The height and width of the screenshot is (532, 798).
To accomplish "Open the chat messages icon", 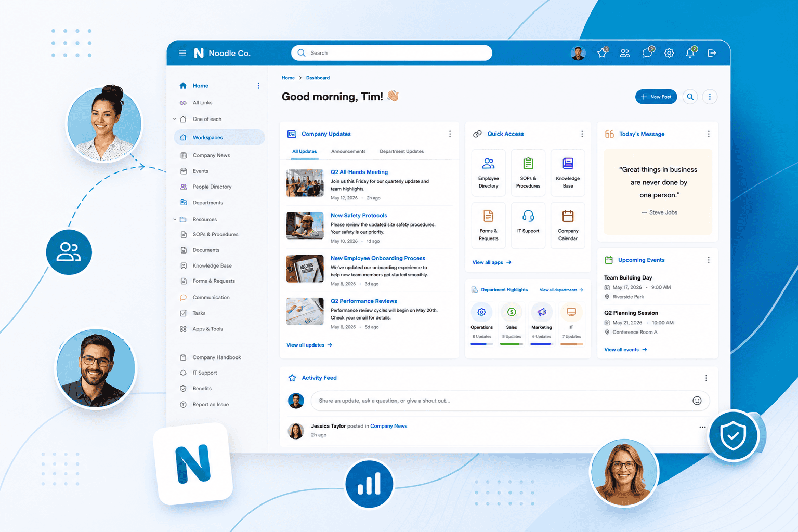I will (x=647, y=53).
